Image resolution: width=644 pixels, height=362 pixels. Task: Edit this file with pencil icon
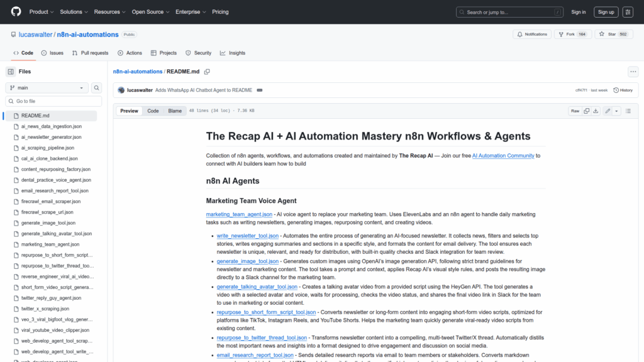[x=608, y=111]
